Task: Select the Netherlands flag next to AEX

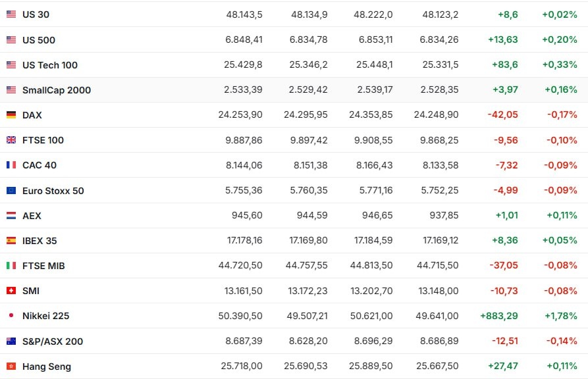Action: (x=11, y=216)
